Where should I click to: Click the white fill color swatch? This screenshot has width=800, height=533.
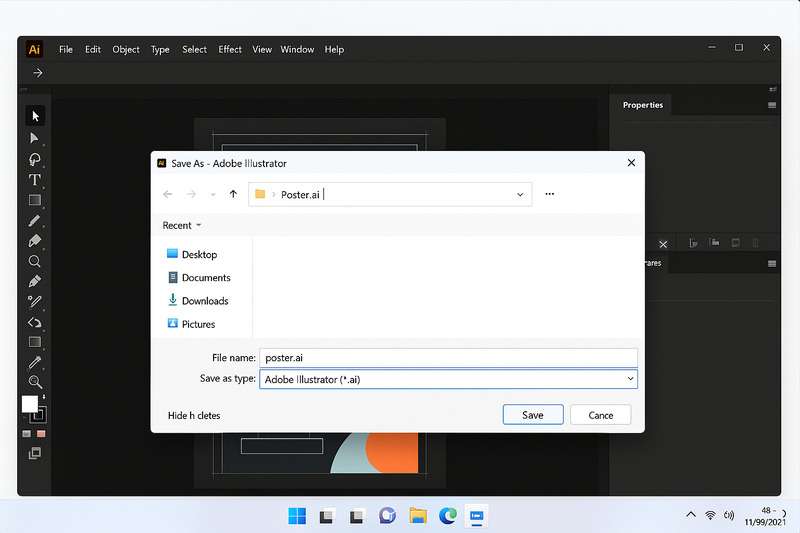pyautogui.click(x=30, y=404)
